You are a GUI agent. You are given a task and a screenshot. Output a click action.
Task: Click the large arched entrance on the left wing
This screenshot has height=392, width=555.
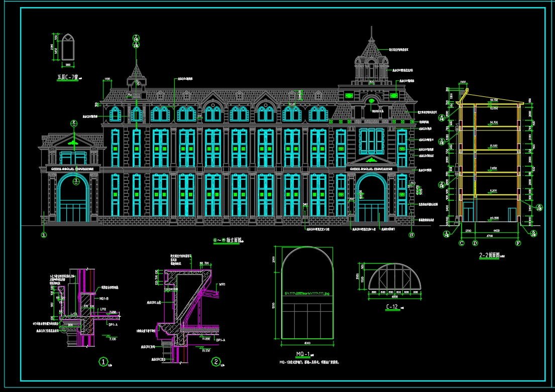tap(74, 198)
